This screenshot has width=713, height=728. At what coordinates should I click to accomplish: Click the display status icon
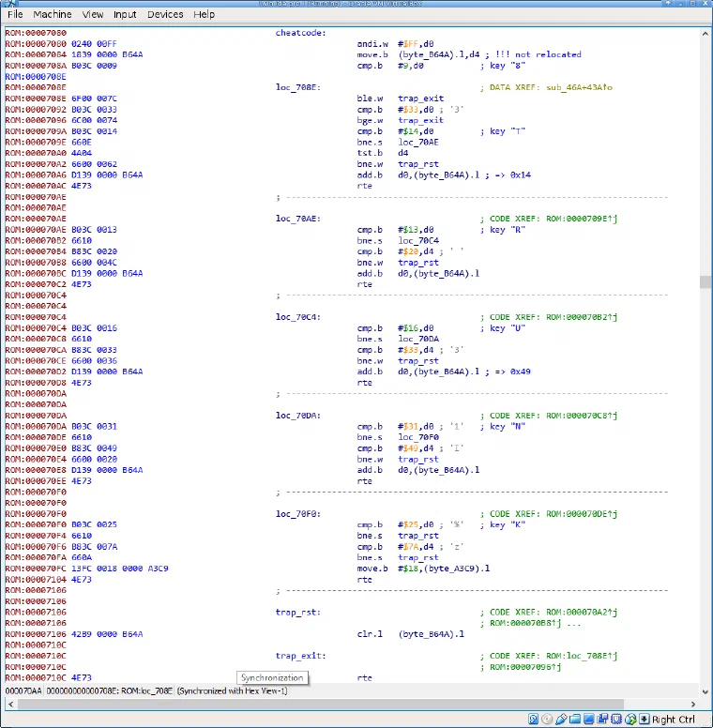tap(588, 720)
